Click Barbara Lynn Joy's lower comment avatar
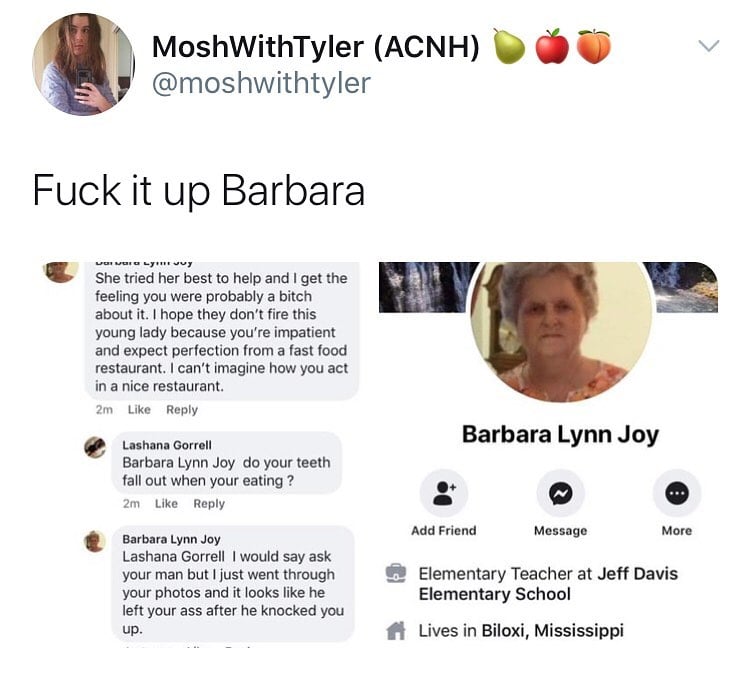This screenshot has width=750, height=674. (x=95, y=541)
